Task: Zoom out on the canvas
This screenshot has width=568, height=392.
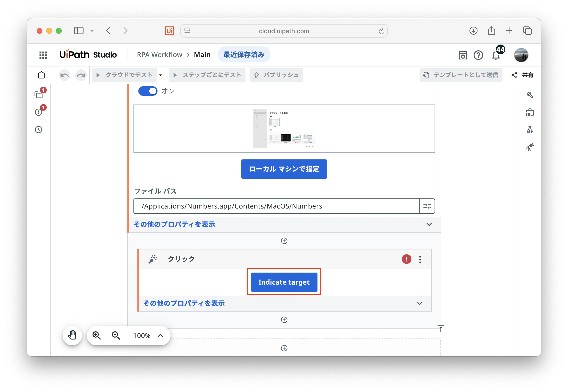Action: pyautogui.click(x=116, y=335)
